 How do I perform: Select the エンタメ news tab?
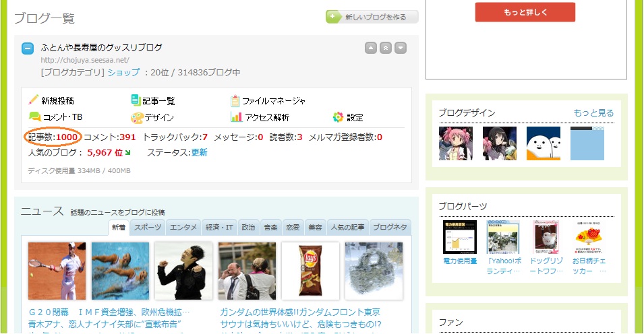point(183,228)
